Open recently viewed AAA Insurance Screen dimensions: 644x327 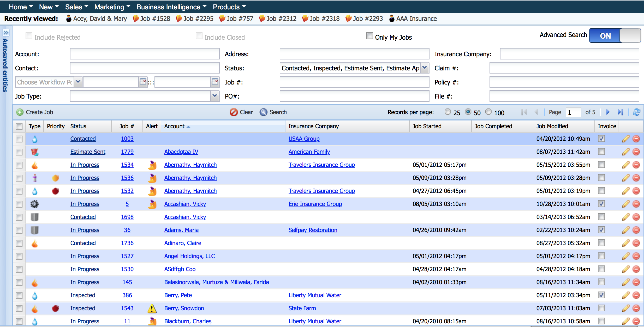coord(413,19)
